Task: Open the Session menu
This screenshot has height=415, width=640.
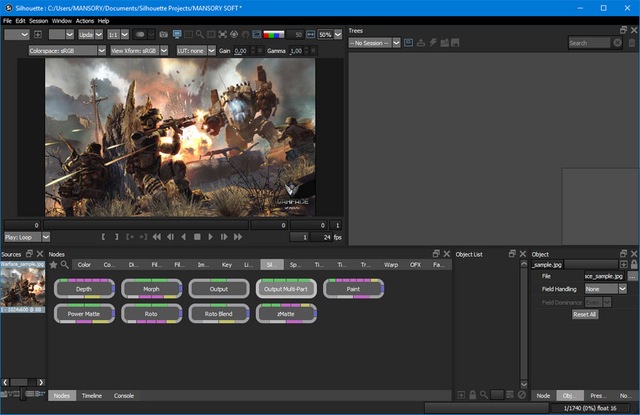Action: tap(38, 20)
